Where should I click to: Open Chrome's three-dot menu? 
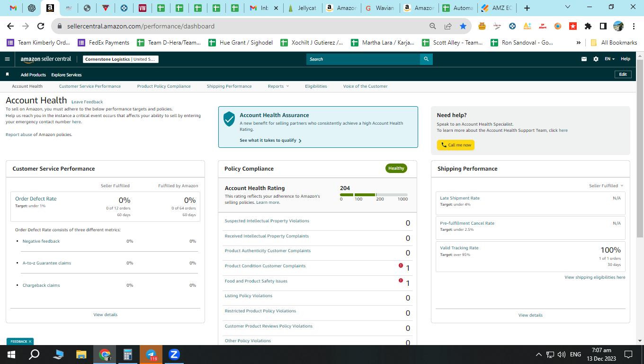[634, 26]
